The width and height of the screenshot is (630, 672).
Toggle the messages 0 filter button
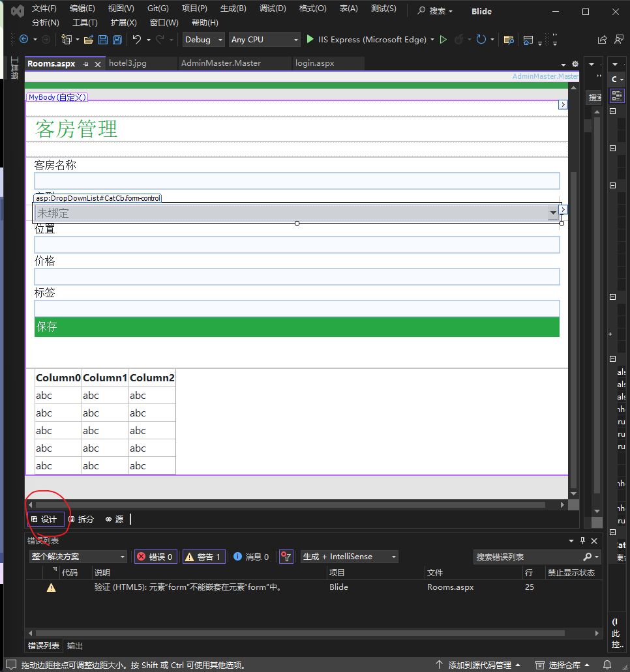pos(251,557)
